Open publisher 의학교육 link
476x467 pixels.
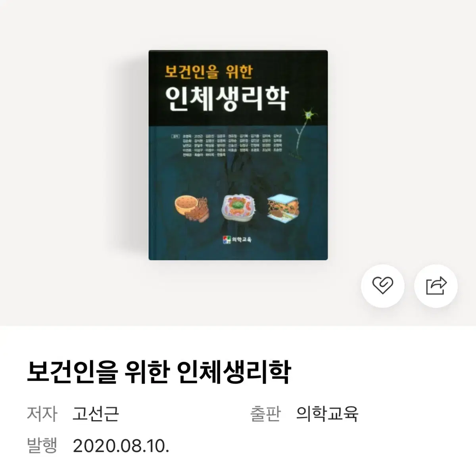327,413
